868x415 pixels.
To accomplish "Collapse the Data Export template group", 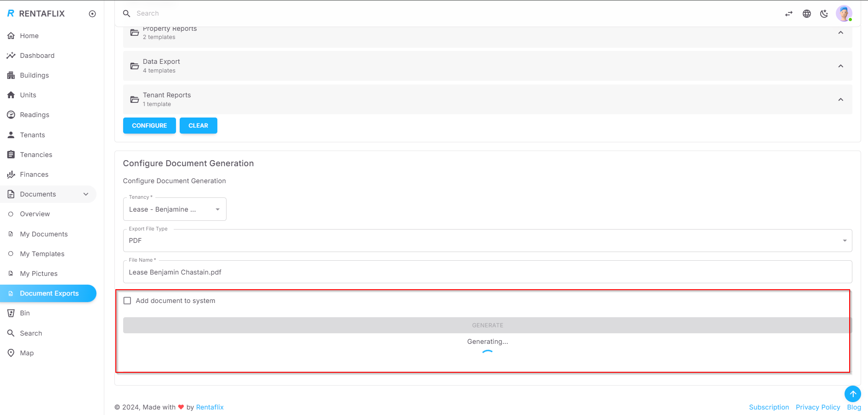I will [840, 66].
